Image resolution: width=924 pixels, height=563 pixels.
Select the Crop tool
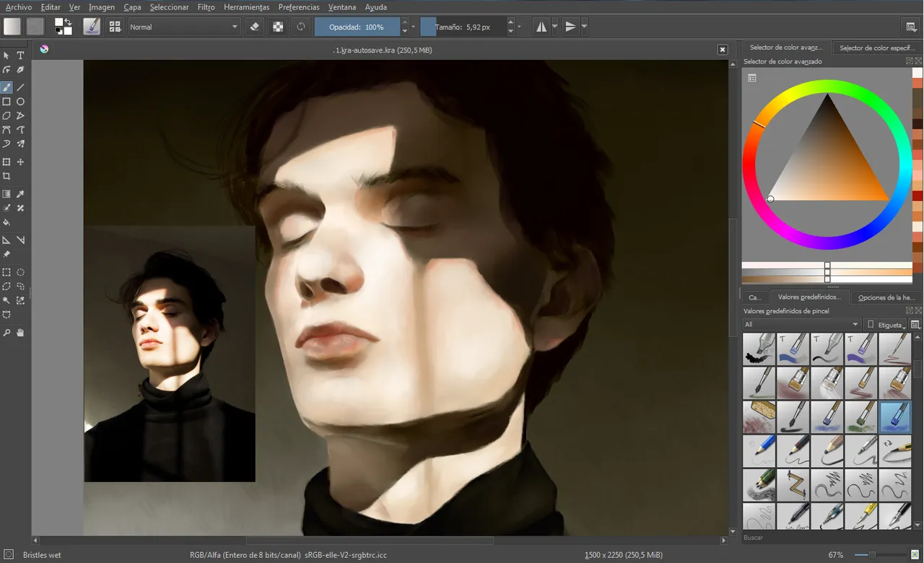[6, 176]
